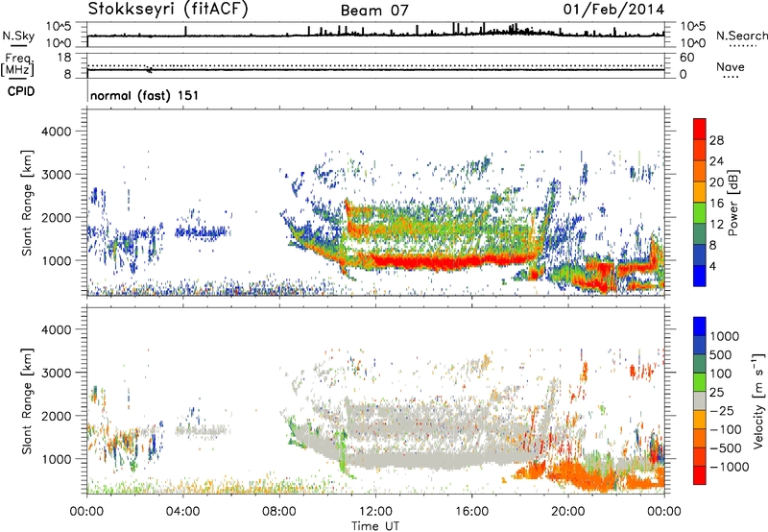Click the 2000 tick in the velocity panel
Viewport: 768px width, 532px height.
click(x=57, y=416)
